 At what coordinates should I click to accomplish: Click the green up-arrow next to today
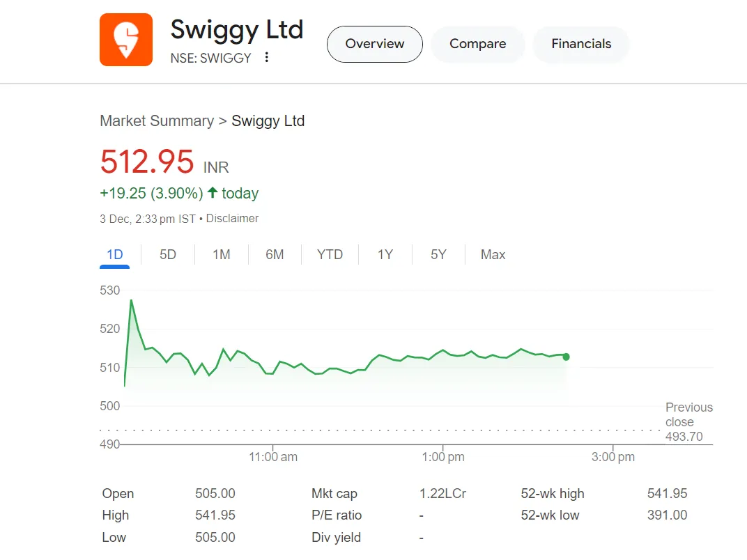point(213,193)
